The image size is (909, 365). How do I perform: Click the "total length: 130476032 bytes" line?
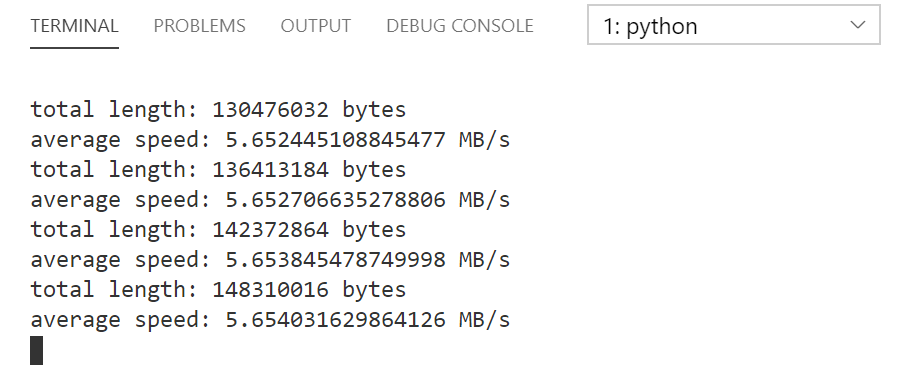(218, 110)
